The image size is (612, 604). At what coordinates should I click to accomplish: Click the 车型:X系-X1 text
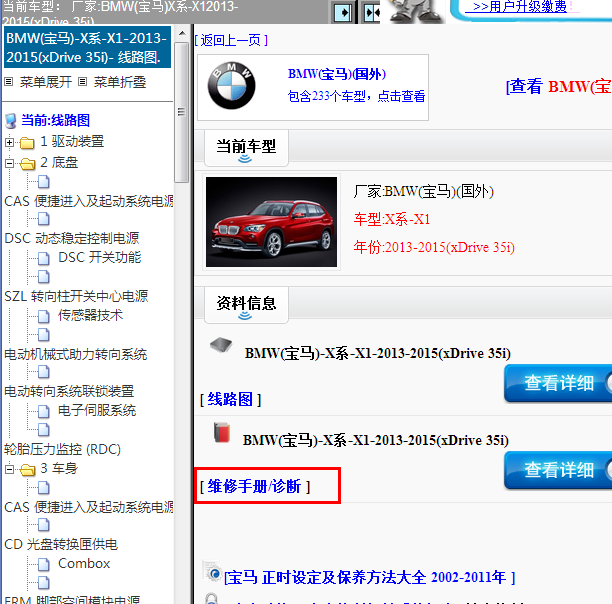click(x=392, y=219)
